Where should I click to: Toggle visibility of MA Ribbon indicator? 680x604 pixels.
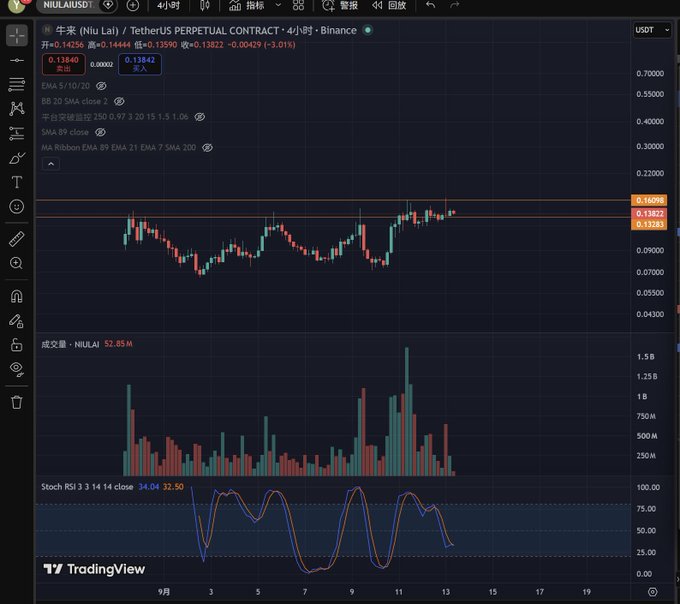(207, 147)
